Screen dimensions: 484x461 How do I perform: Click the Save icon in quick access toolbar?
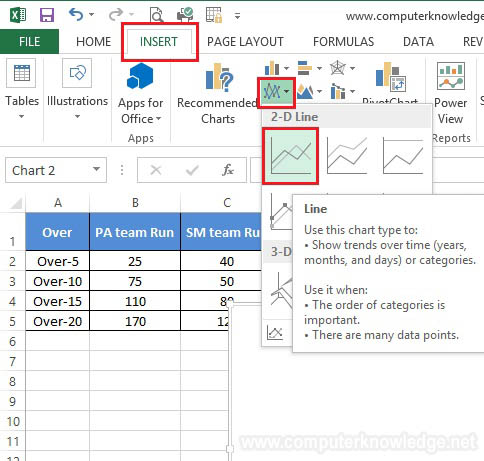47,15
